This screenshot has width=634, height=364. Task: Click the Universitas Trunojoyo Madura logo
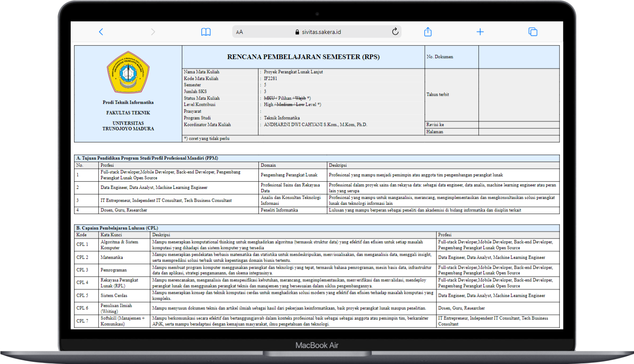click(128, 72)
